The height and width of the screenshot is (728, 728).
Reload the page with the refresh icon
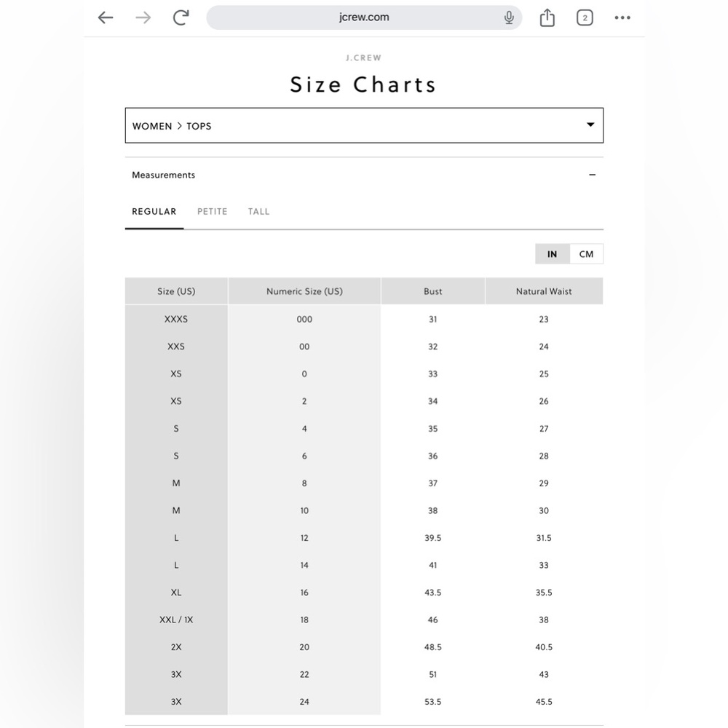click(x=181, y=17)
